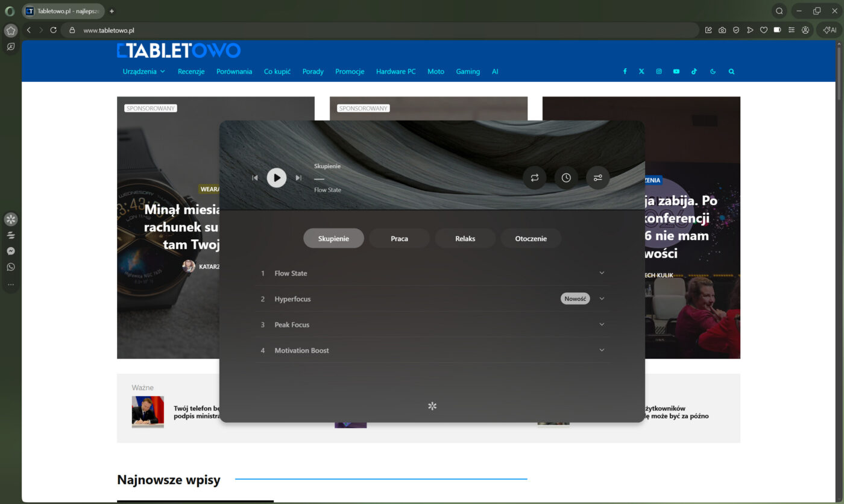Skip to the next boost track
This screenshot has height=504, width=844.
[x=298, y=178]
